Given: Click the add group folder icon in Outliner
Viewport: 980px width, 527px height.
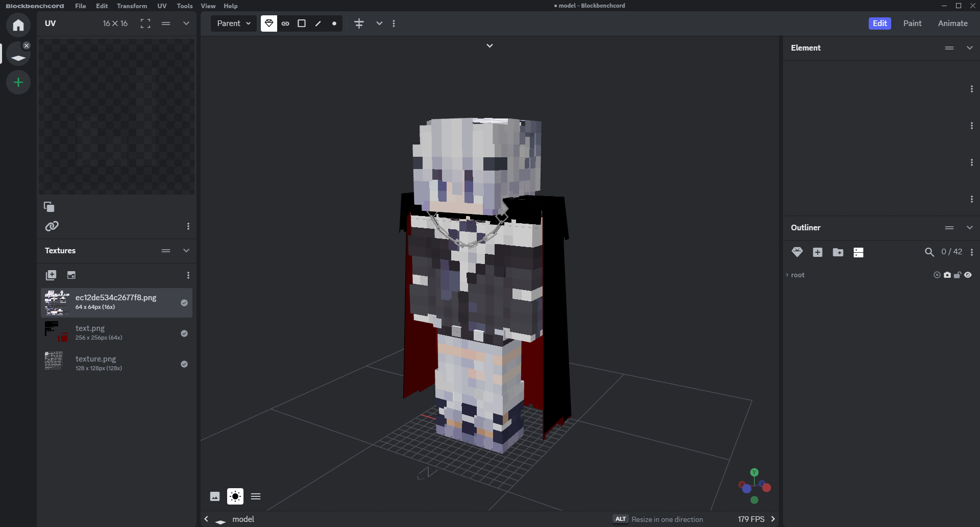Looking at the screenshot, I should 838,252.
